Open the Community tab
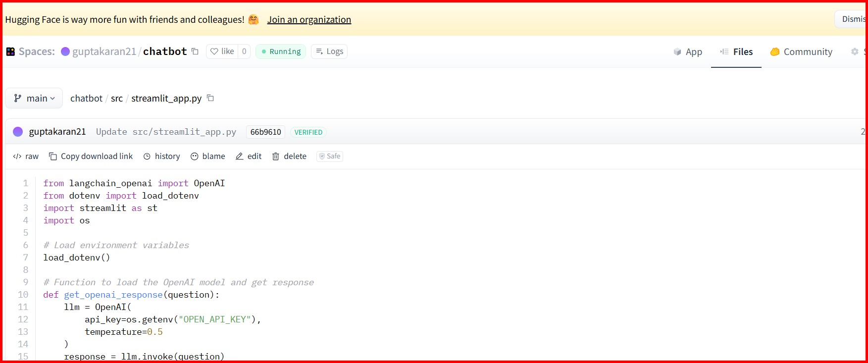 coord(801,52)
